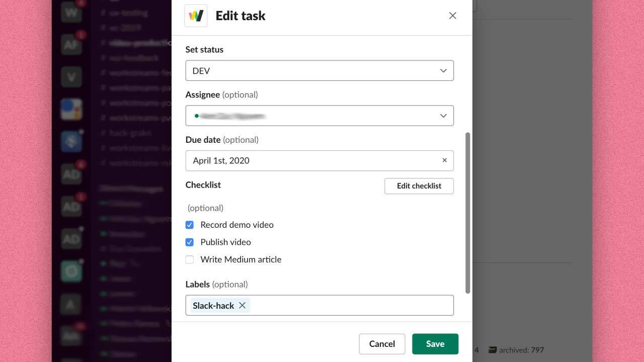Open the blue S workspace icon
The height and width of the screenshot is (362, 644).
pos(71,141)
